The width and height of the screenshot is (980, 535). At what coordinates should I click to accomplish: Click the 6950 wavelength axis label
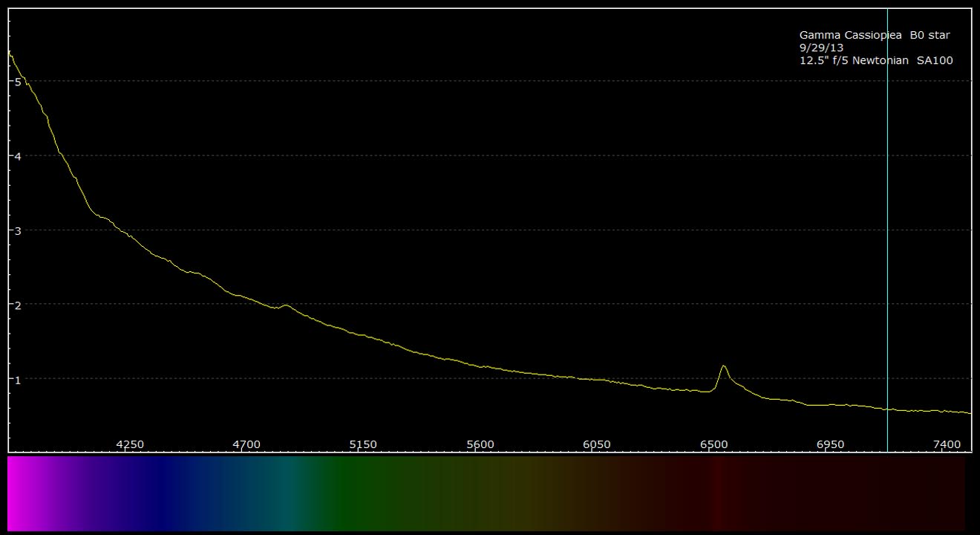830,444
